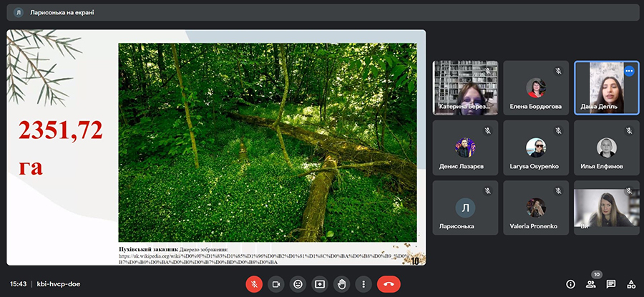This screenshot has width=644, height=297.
Task: Open the meeting details info panel
Action: (570, 284)
